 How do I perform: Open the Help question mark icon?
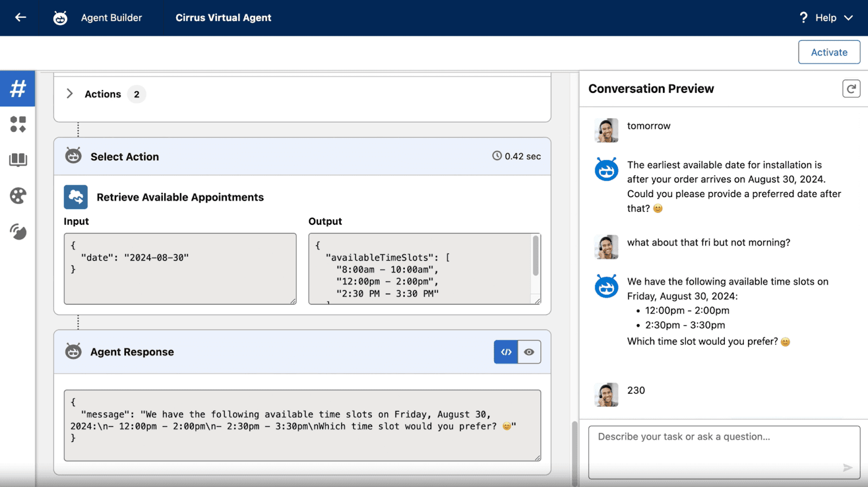tap(803, 17)
